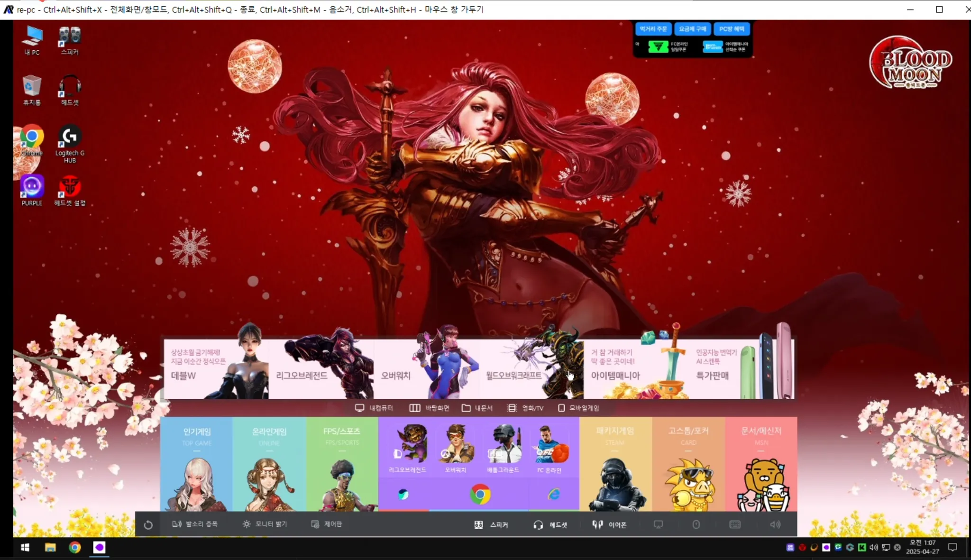This screenshot has height=560, width=971.
Task: Launch the Logitech G HUB shortcut
Action: (70, 144)
